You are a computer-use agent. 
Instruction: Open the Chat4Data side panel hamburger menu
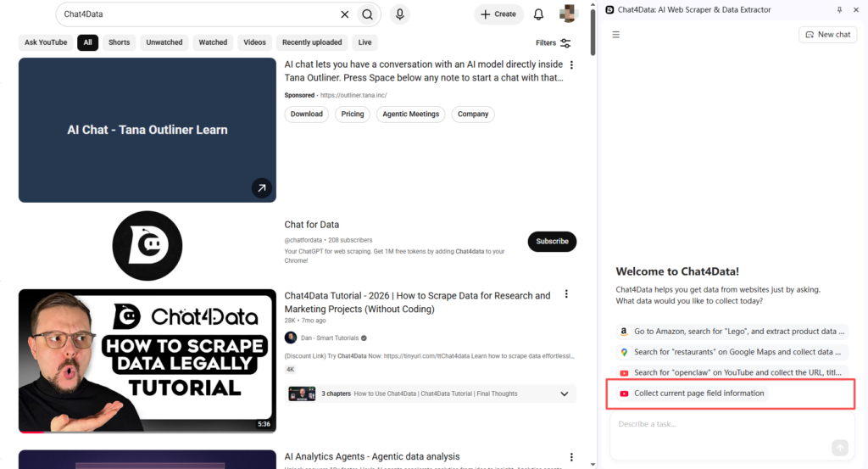pos(615,35)
